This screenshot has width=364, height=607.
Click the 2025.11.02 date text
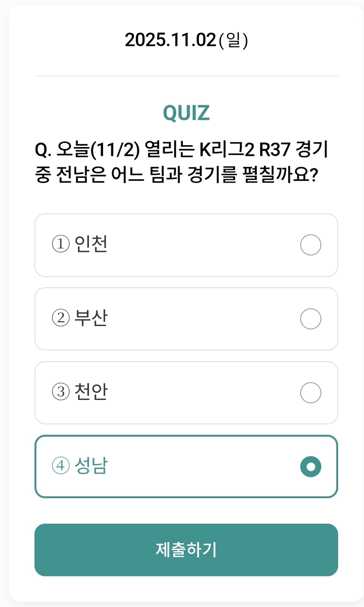point(171,40)
